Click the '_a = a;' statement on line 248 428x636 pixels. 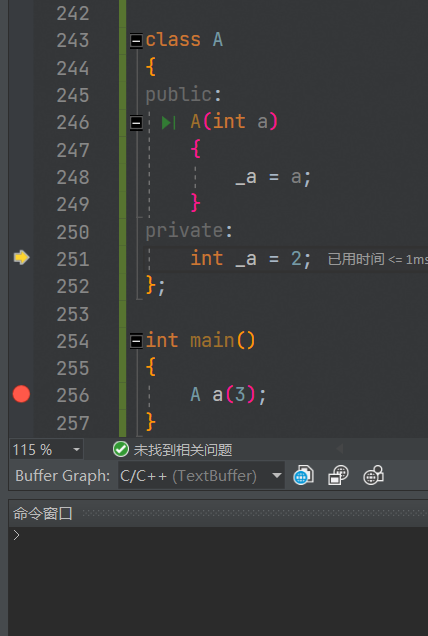pos(273,178)
